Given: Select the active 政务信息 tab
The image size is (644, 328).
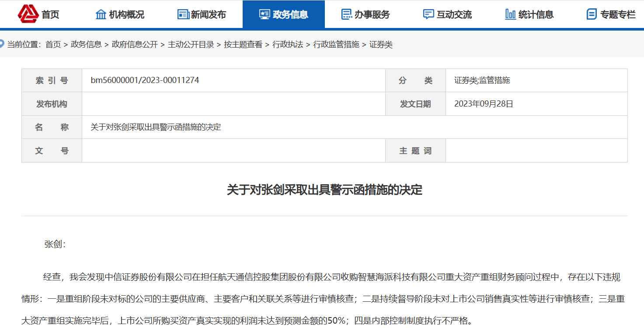Looking at the screenshot, I should coord(283,14).
